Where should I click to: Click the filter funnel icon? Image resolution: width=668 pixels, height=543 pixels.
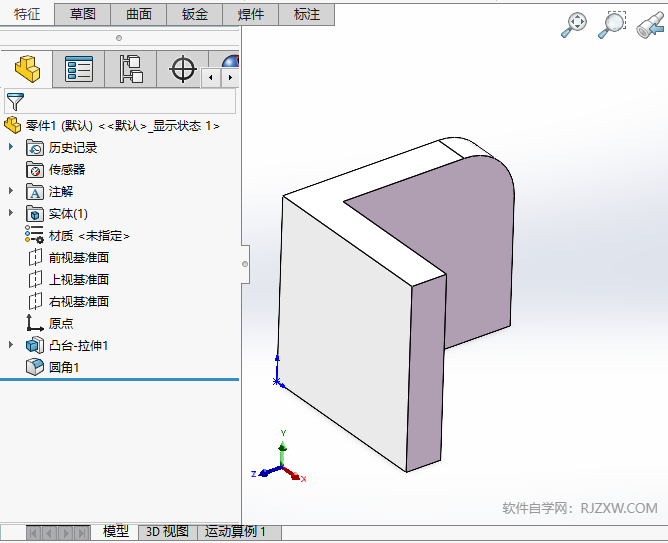click(15, 101)
